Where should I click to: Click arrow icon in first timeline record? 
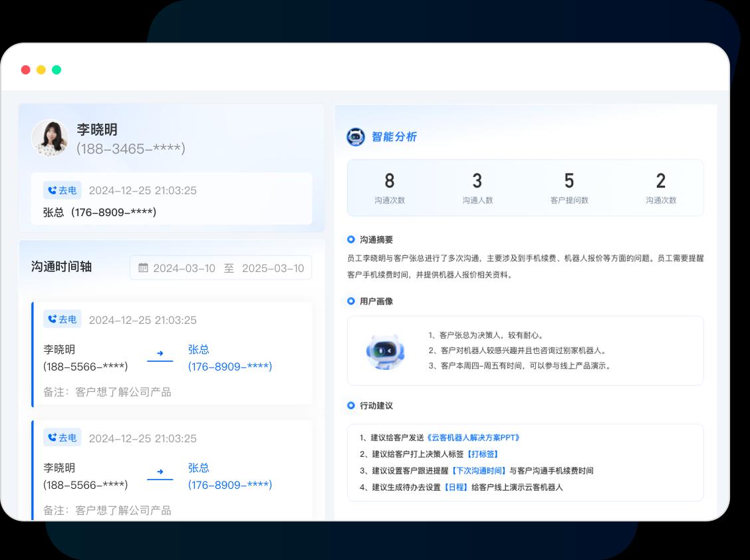pos(160,353)
